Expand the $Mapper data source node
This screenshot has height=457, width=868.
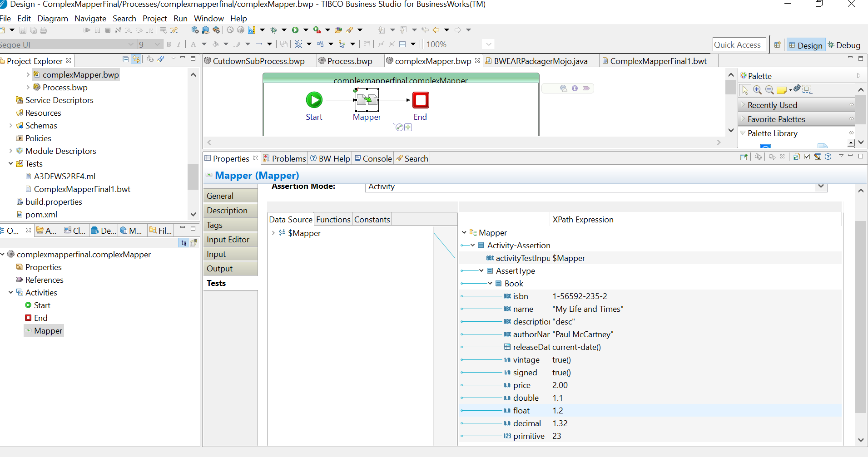[273, 233]
